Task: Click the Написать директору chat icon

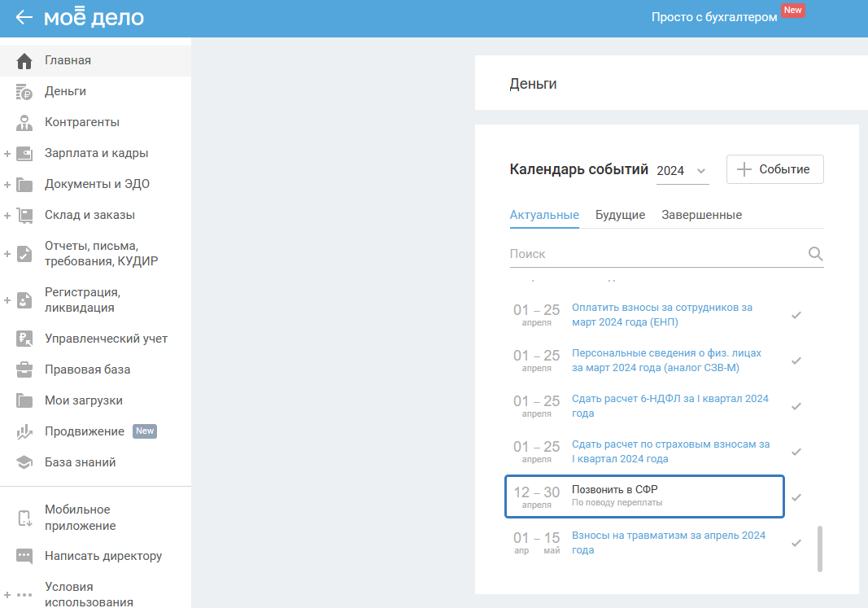Action: [x=24, y=556]
